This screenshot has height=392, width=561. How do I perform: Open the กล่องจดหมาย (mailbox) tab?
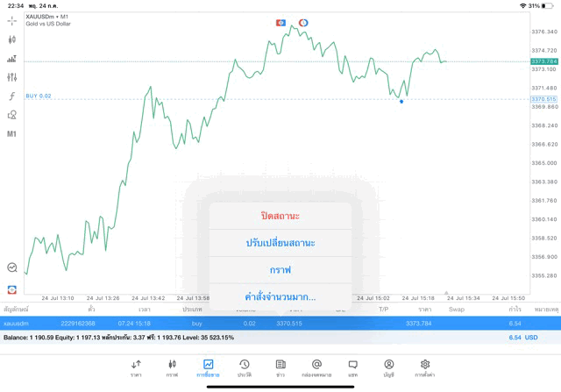click(316, 367)
